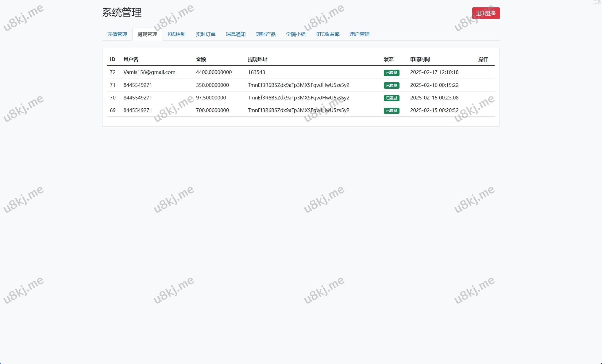Image resolution: width=602 pixels, height=364 pixels.
Task: Go to the 用户管理 tab
Action: pyautogui.click(x=359, y=34)
